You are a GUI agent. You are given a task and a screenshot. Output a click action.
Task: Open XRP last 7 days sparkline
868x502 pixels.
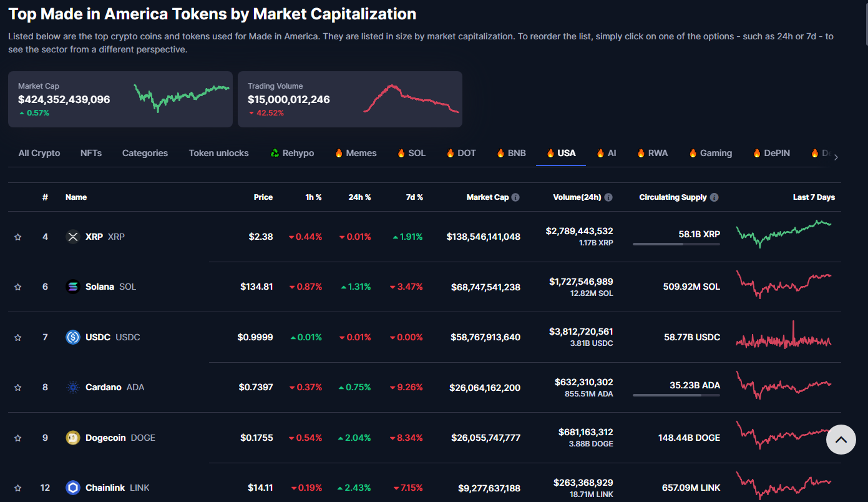pyautogui.click(x=784, y=234)
